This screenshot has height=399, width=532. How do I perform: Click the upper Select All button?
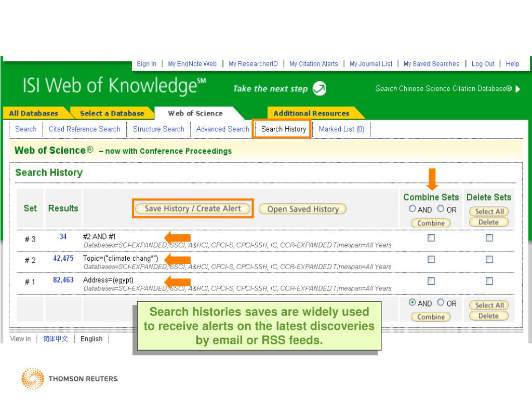tap(489, 211)
